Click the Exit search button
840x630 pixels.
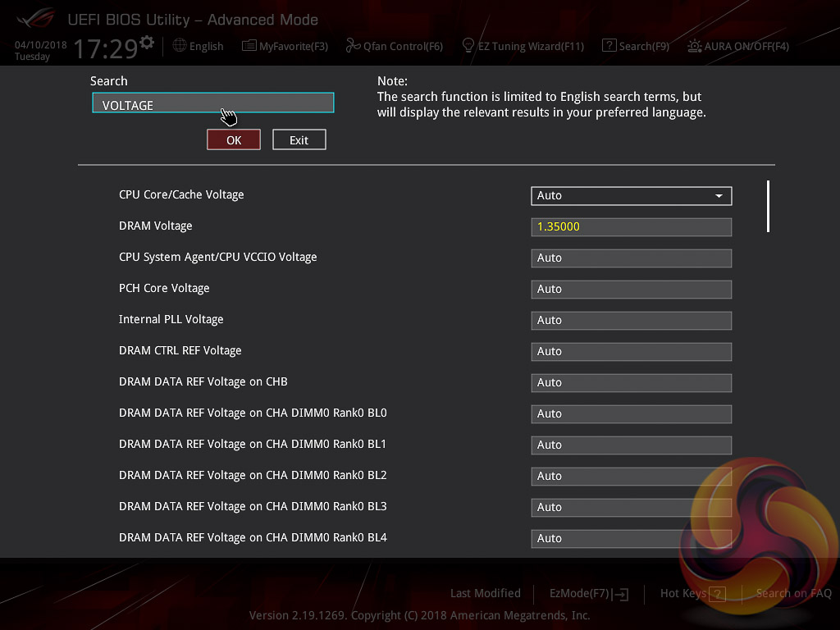(x=299, y=139)
